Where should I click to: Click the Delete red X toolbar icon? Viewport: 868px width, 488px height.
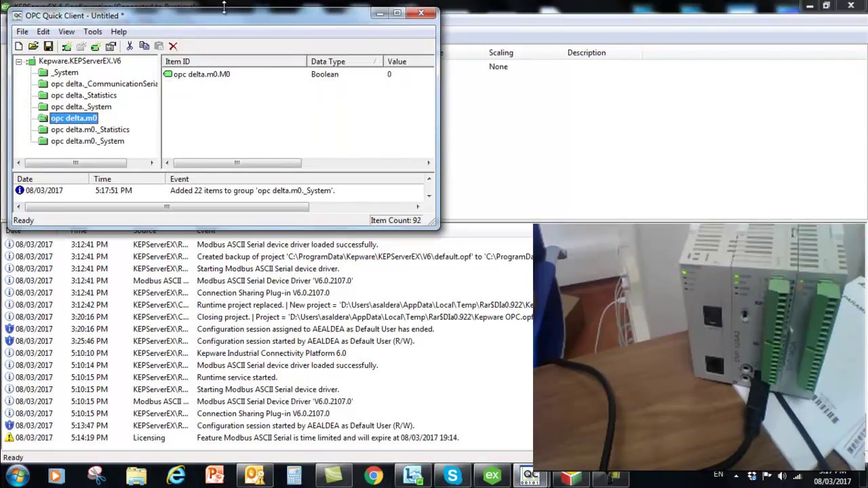pyautogui.click(x=173, y=46)
